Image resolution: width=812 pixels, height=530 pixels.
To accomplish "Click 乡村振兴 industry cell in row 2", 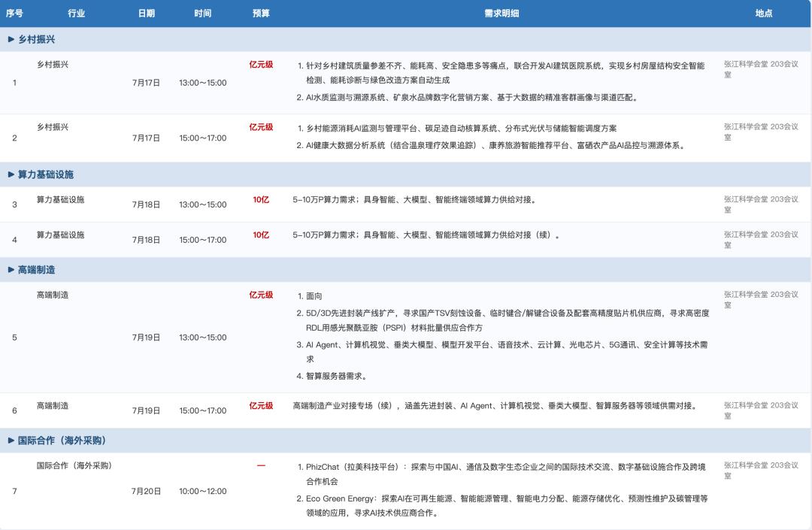I will [x=53, y=127].
